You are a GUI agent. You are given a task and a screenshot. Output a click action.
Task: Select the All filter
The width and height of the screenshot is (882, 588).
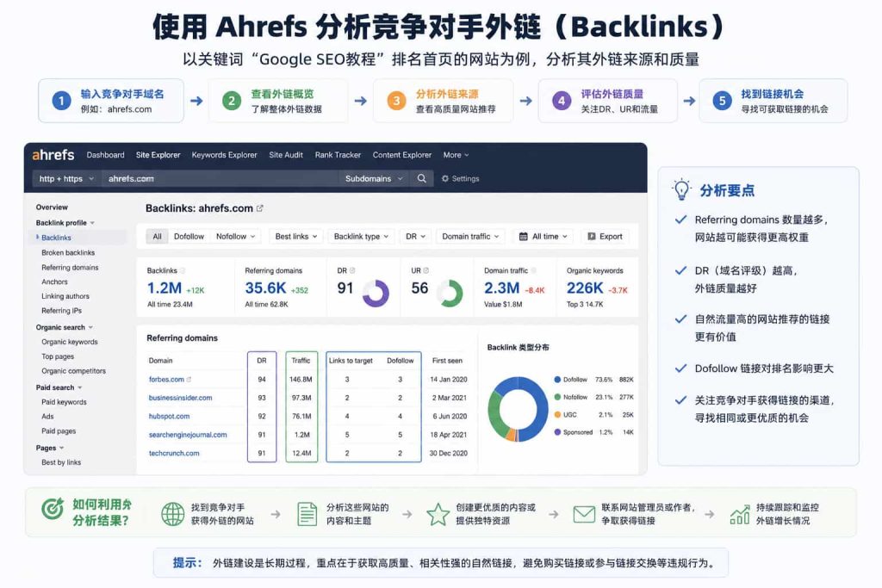[x=157, y=236]
